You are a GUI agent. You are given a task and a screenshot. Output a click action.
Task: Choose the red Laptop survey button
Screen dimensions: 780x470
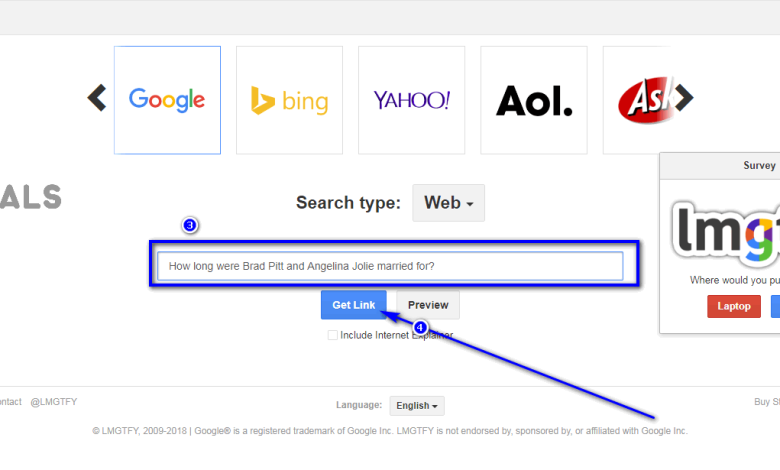[x=733, y=306]
